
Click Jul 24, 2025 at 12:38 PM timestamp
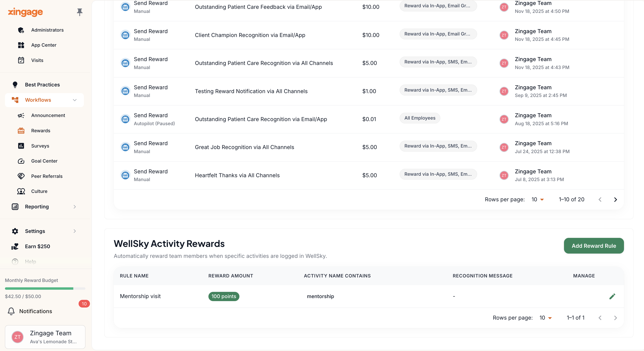pos(542,151)
